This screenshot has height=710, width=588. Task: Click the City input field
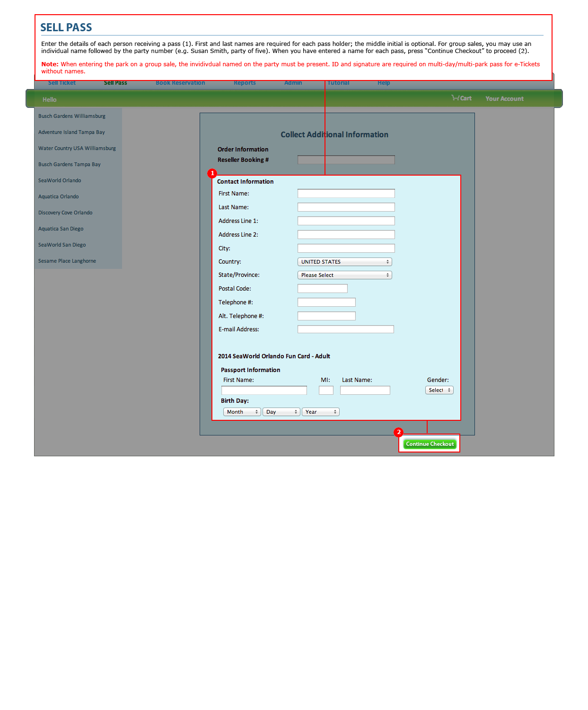tap(346, 248)
